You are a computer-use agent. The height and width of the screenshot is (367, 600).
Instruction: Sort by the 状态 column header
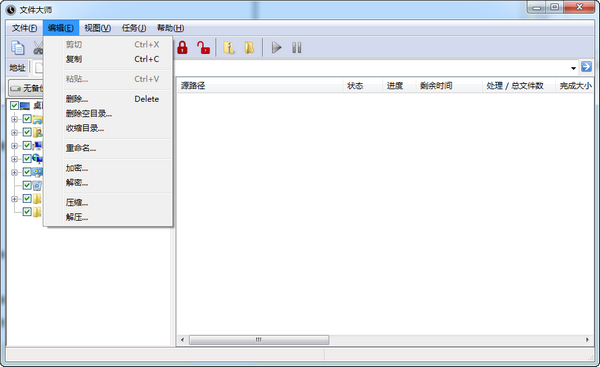coord(362,86)
